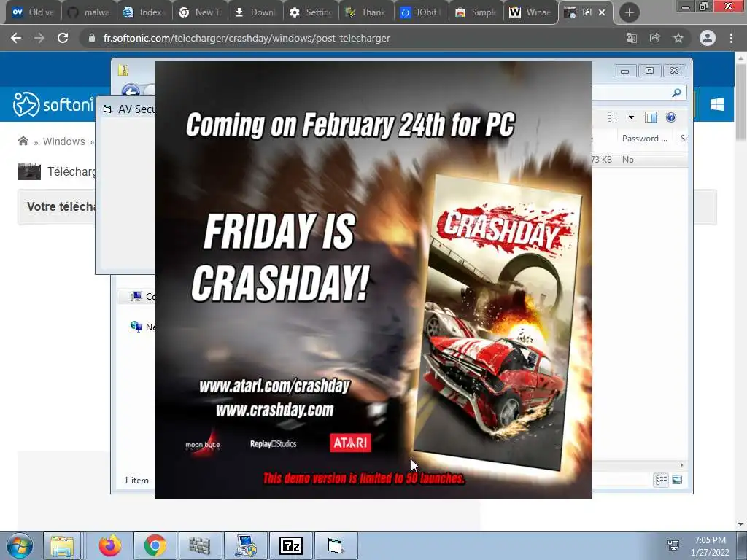The image size is (747, 560).
Task: Open the network tray icon
Action: coord(673,545)
